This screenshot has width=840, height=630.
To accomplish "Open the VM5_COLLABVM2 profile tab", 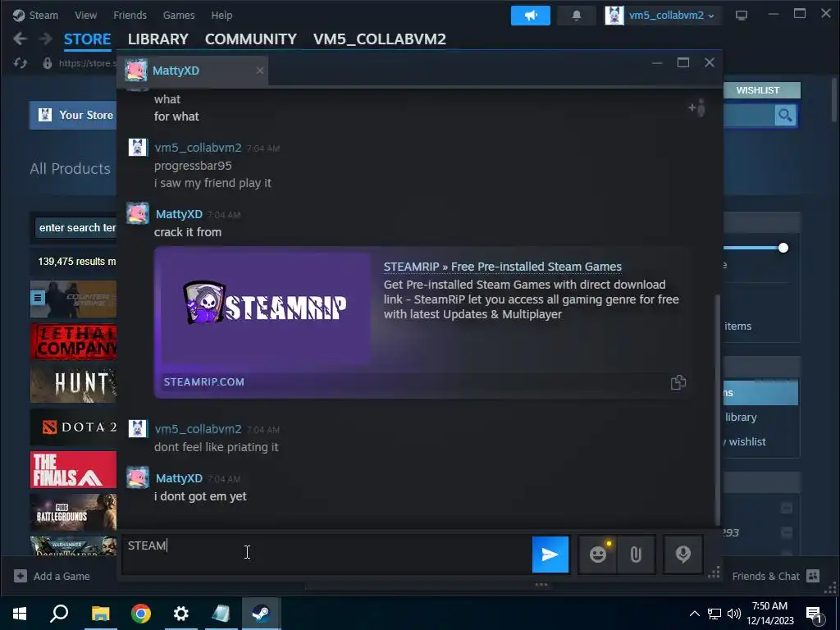I will [x=379, y=39].
